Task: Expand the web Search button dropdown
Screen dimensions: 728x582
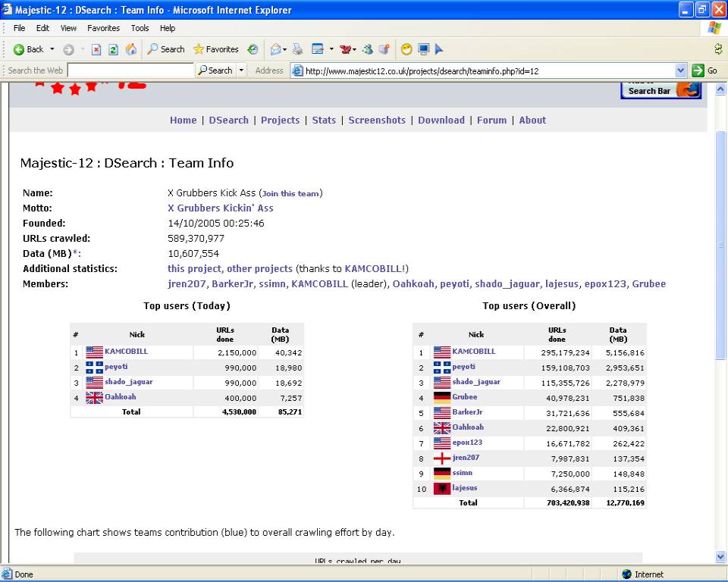Action: point(241,70)
